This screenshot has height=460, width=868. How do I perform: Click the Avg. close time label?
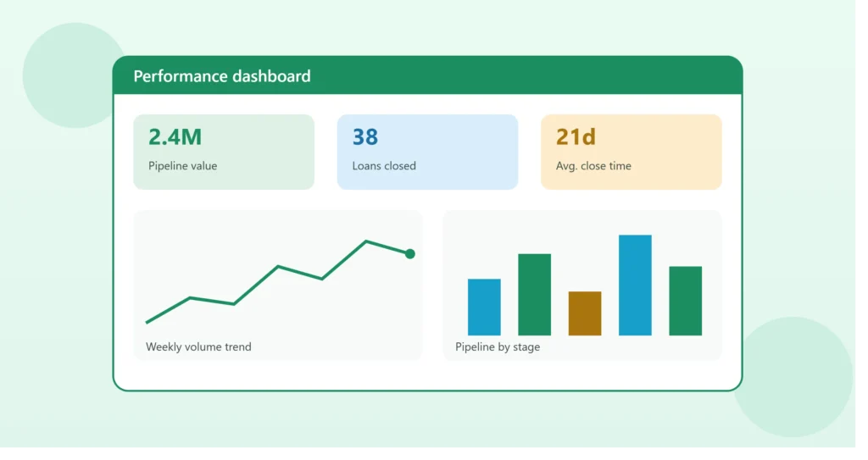(x=593, y=165)
